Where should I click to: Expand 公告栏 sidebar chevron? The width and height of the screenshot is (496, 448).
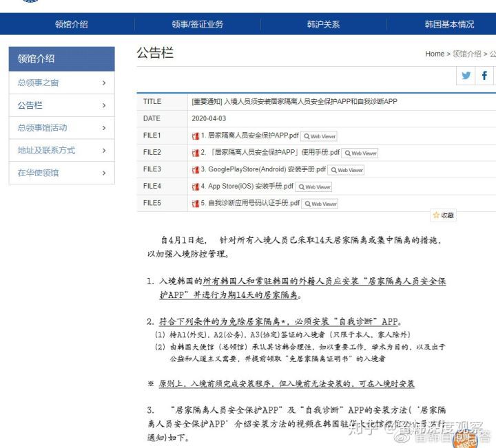coord(104,105)
